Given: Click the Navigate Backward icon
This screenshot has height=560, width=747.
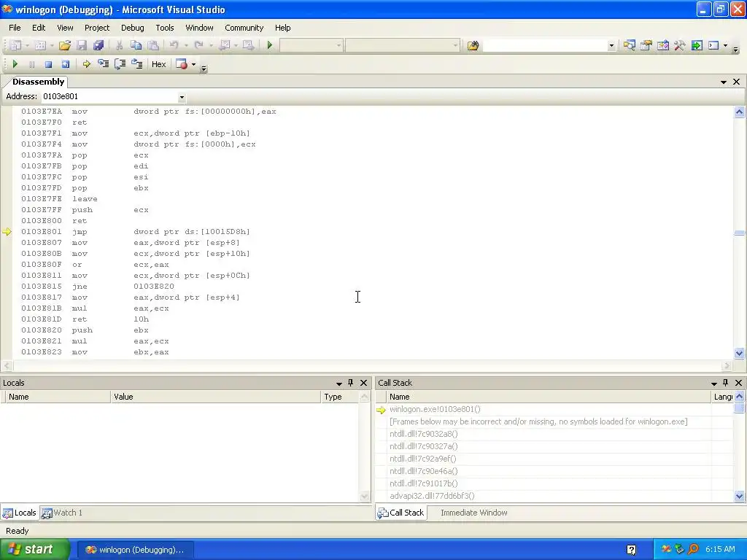Looking at the screenshot, I should click(225, 45).
